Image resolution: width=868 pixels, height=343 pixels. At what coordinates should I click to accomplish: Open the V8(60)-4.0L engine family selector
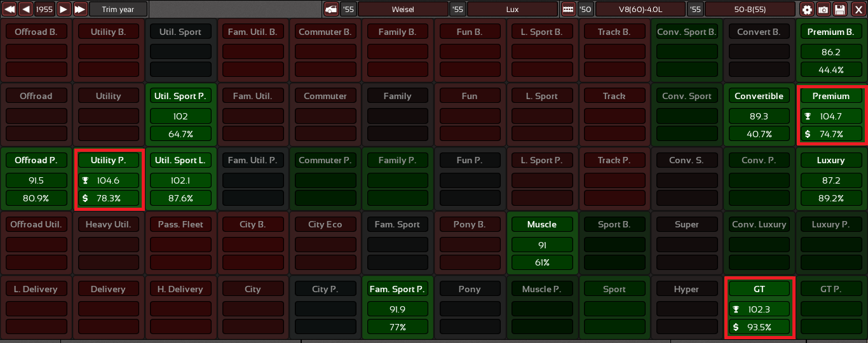(641, 10)
